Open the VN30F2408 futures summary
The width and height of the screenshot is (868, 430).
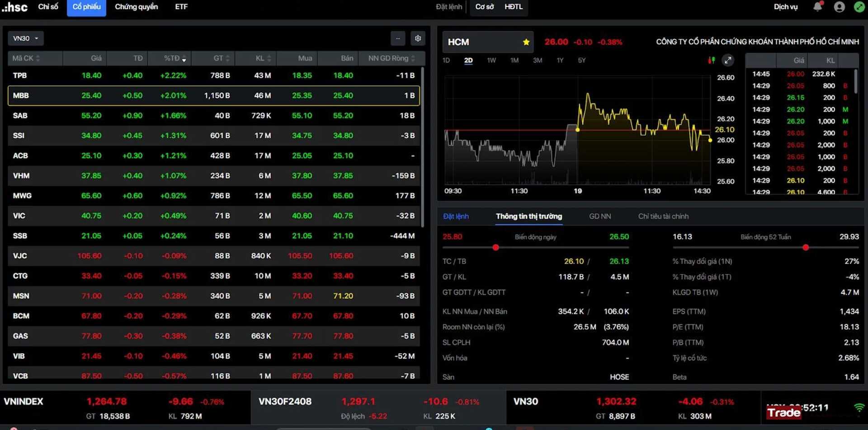point(378,408)
